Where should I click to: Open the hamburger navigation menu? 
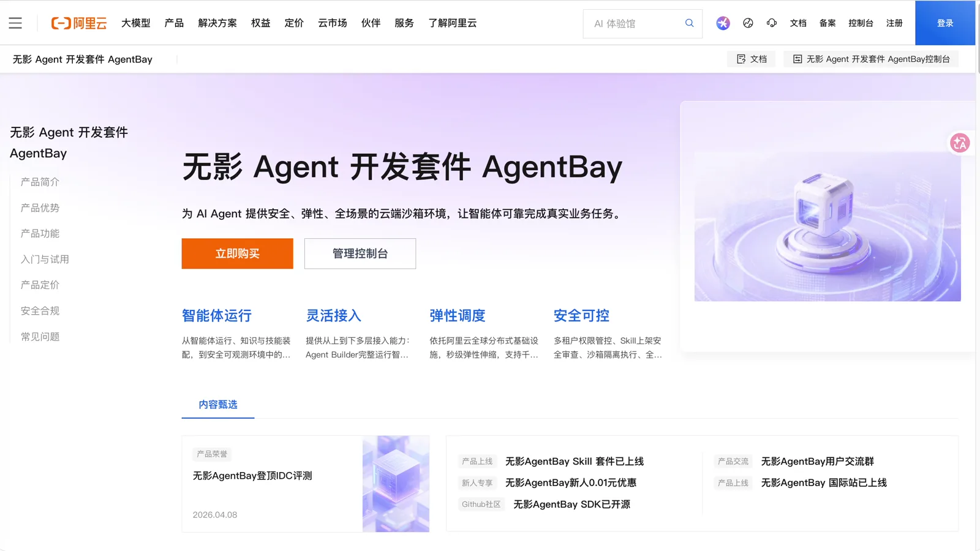click(15, 23)
